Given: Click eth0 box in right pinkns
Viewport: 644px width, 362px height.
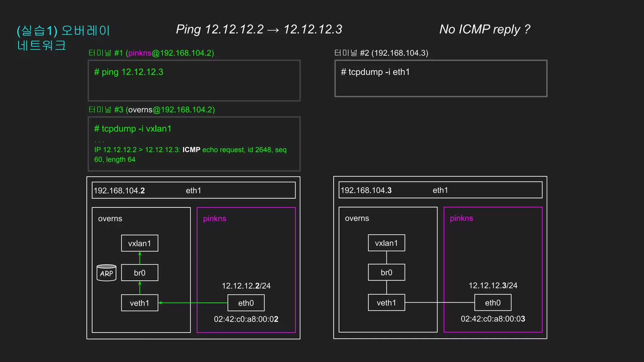Looking at the screenshot, I should [493, 303].
